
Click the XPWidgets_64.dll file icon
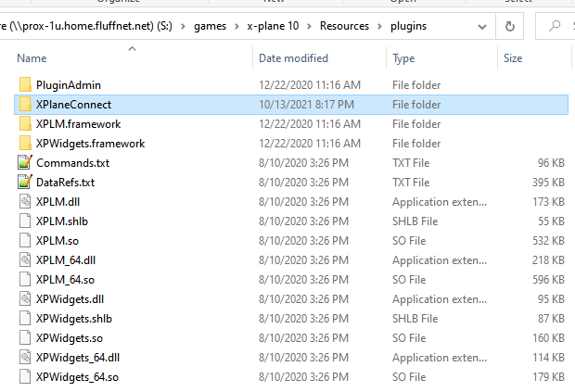pos(25,357)
